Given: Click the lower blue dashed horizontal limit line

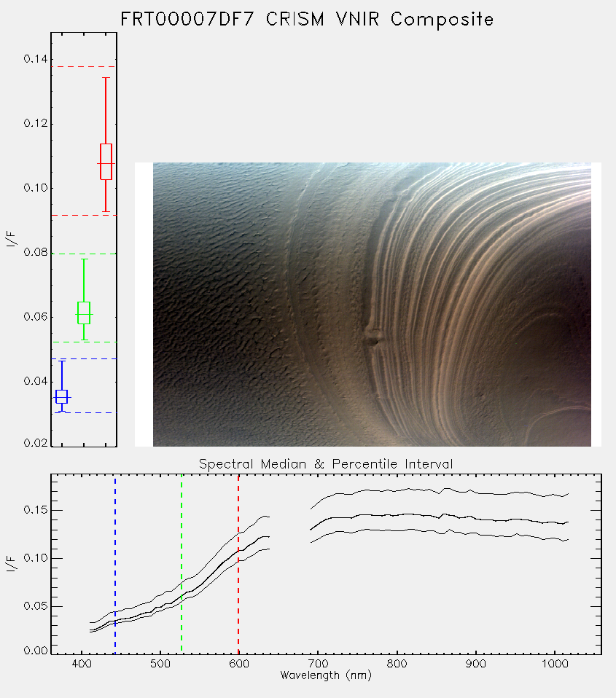Looking at the screenshot, I should click(x=84, y=412).
